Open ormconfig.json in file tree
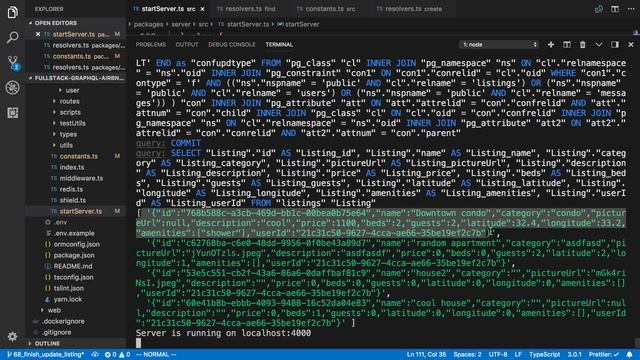 (76, 244)
